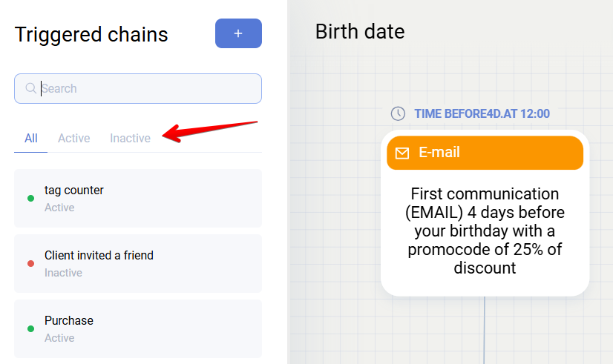This screenshot has height=364, width=613.
Task: Click the TIME BEFORE4D.AT 12:00 label
Action: [482, 113]
